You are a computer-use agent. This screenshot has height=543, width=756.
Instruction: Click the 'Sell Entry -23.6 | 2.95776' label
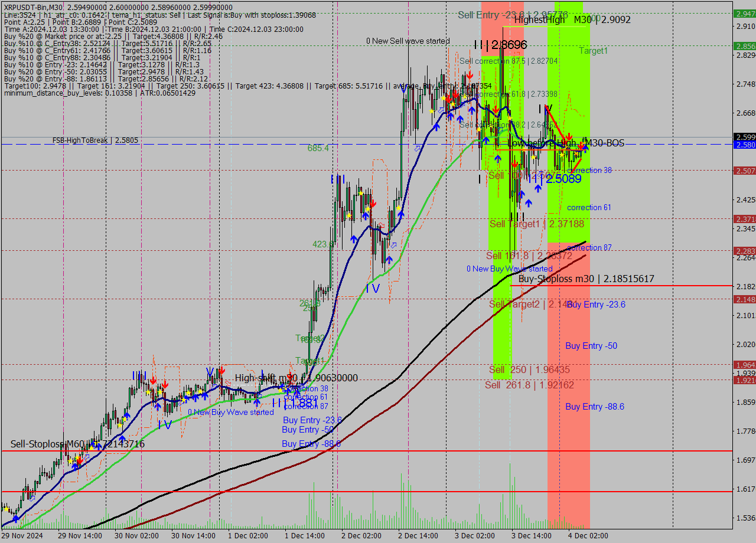pos(513,15)
